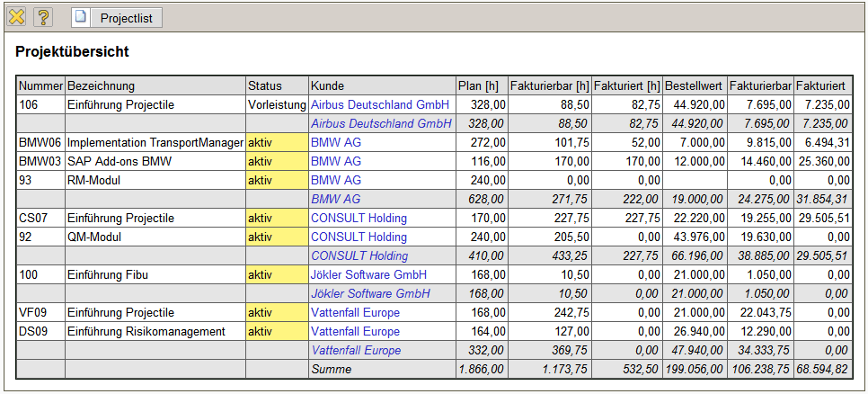This screenshot has width=868, height=394.
Task: Click the Projectlist button
Action: click(117, 17)
